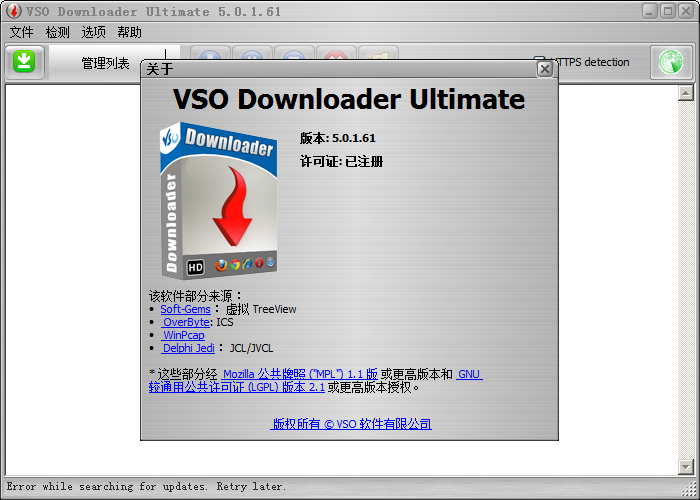Maximize the VSO Downloader window
The width and height of the screenshot is (700, 500).
click(x=668, y=11)
